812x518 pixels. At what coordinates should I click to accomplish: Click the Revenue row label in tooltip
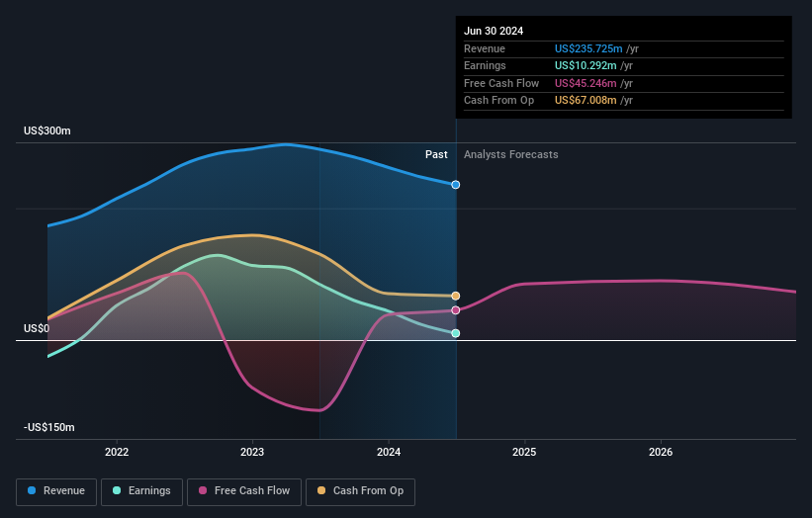[x=485, y=48]
